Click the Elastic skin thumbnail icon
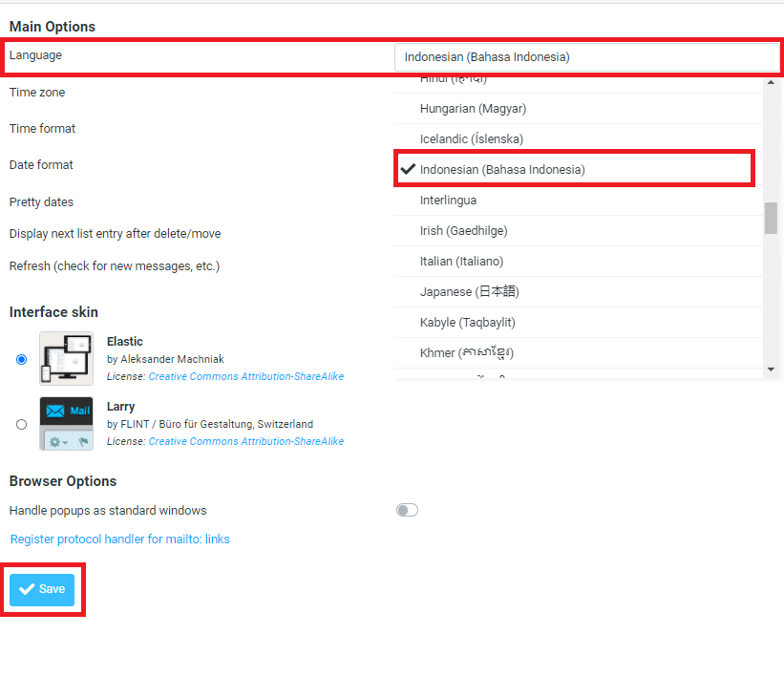 tap(66, 358)
